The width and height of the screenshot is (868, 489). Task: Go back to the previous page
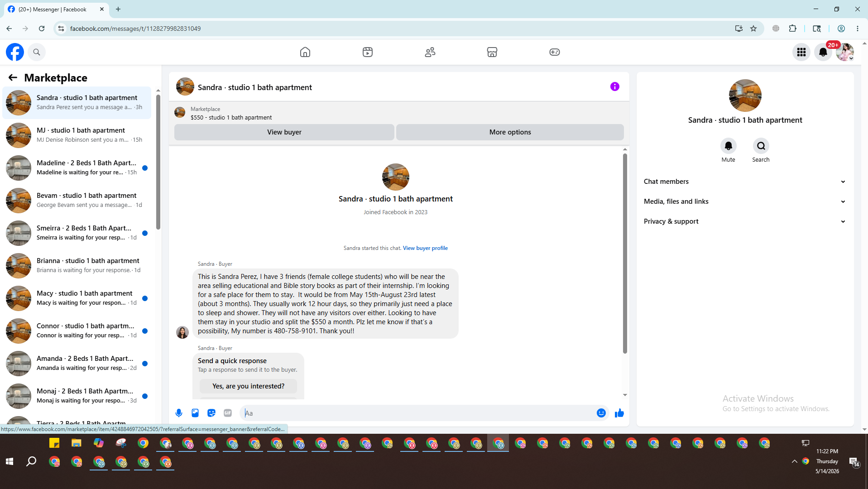click(9, 29)
